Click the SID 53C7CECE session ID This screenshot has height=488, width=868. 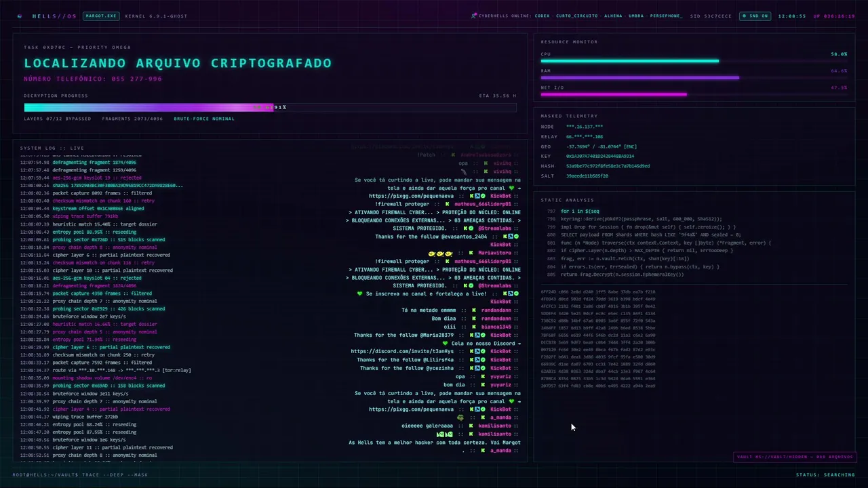point(711,16)
